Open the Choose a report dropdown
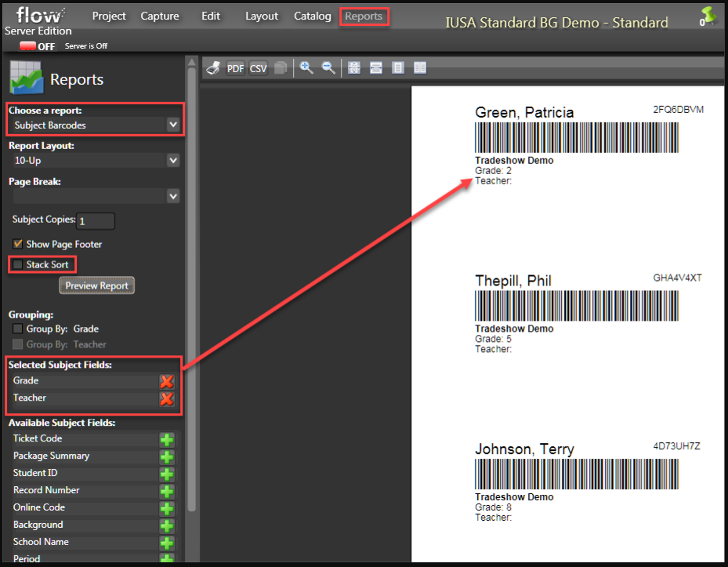Screen dimensions: 728x567 174,124
